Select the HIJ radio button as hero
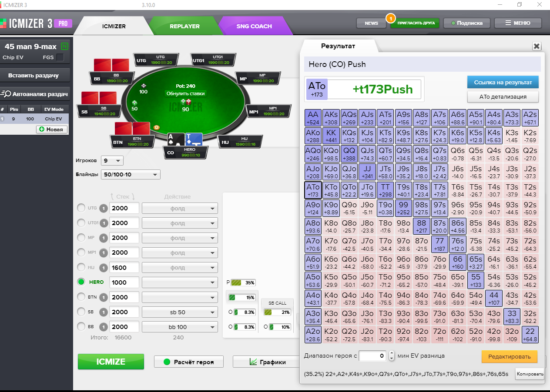Image resolution: width=550 pixels, height=392 pixels. 81,267
